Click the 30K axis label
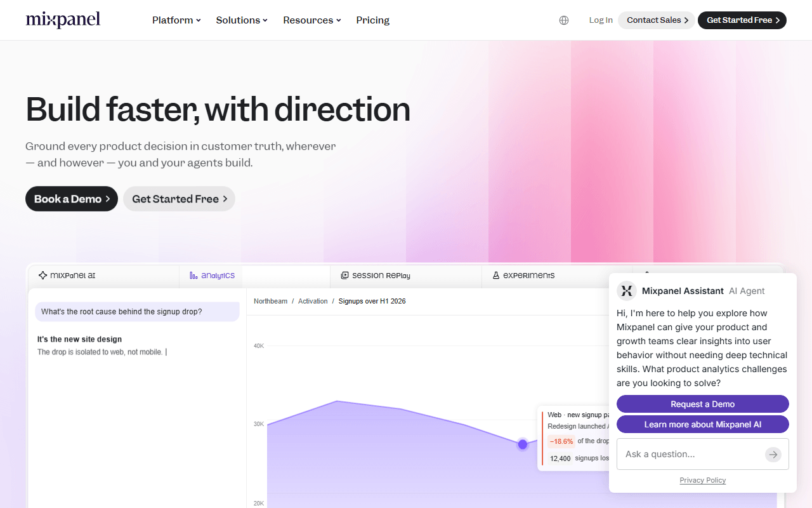The height and width of the screenshot is (508, 812). point(259,424)
